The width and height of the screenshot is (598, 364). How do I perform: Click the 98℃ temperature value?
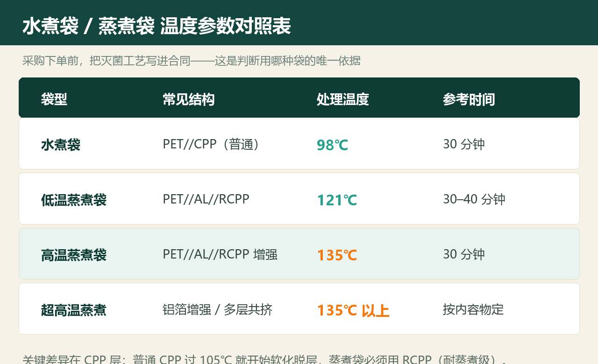pos(333,145)
